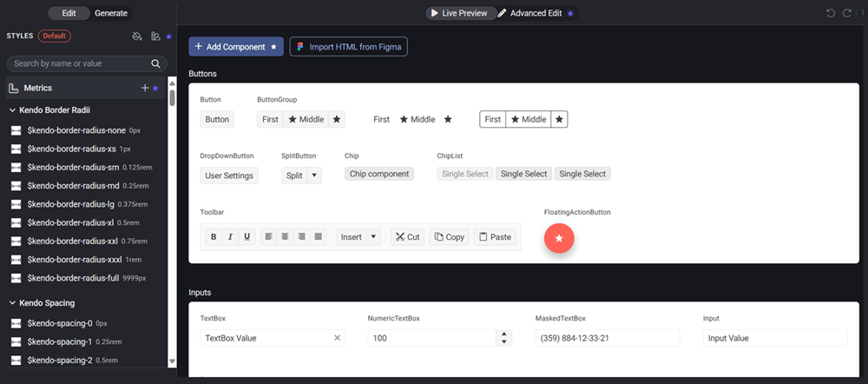Switch to Advanced Edit mode

click(536, 13)
